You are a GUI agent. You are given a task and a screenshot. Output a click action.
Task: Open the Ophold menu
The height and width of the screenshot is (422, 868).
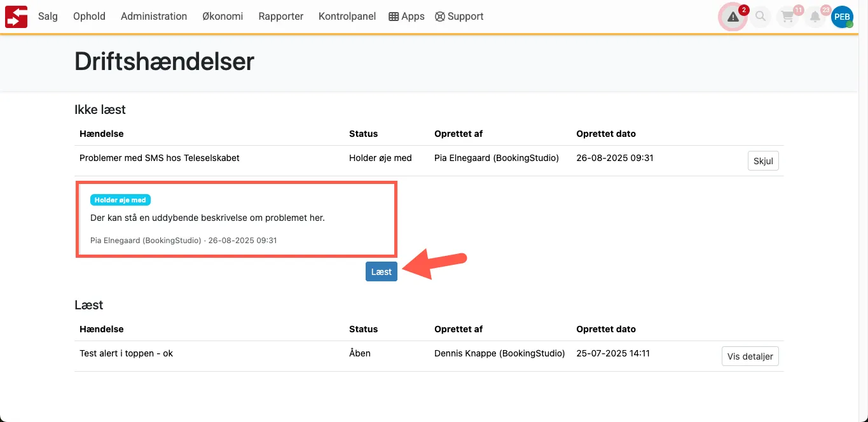(89, 17)
